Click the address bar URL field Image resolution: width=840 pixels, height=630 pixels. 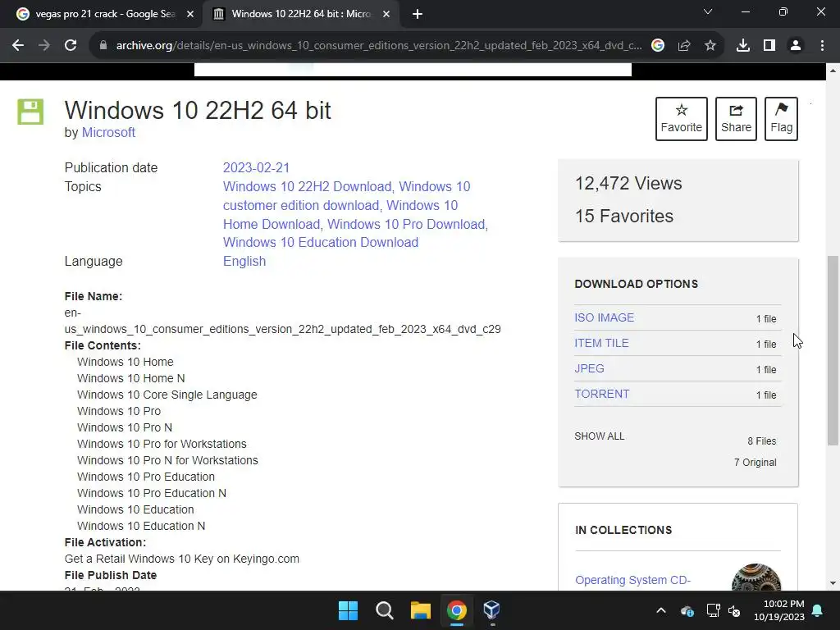pos(378,46)
